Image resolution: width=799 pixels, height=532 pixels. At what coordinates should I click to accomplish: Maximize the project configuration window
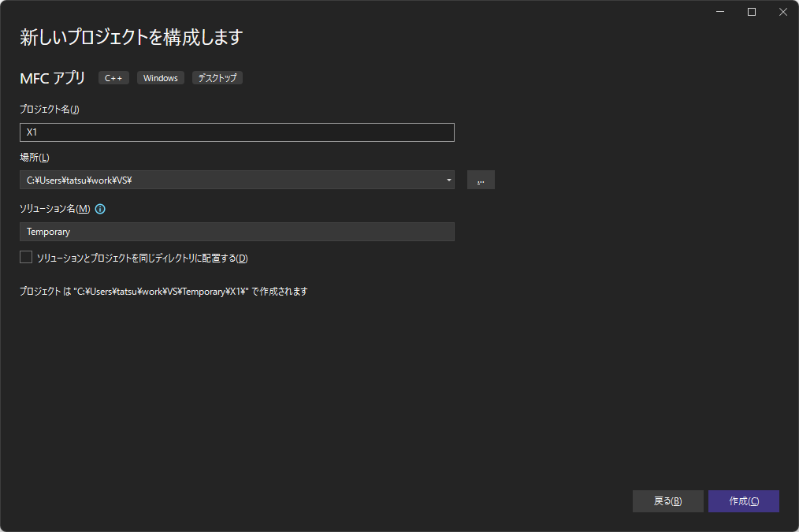coord(752,12)
